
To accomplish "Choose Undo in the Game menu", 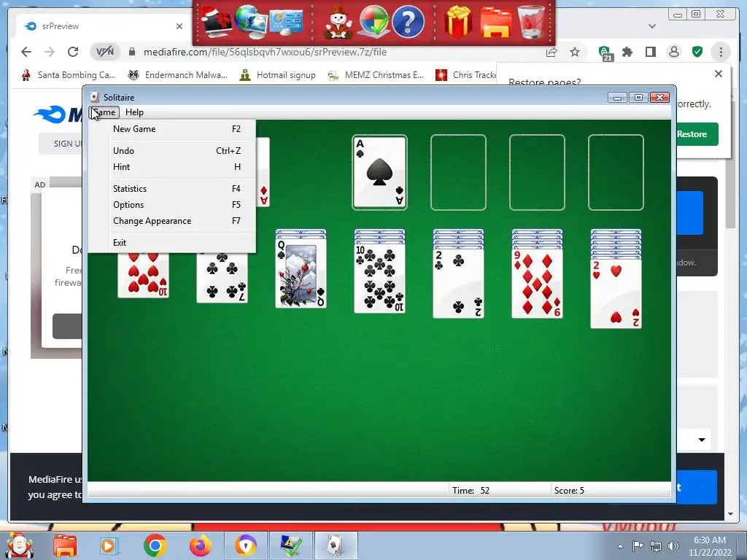I will click(177, 150).
